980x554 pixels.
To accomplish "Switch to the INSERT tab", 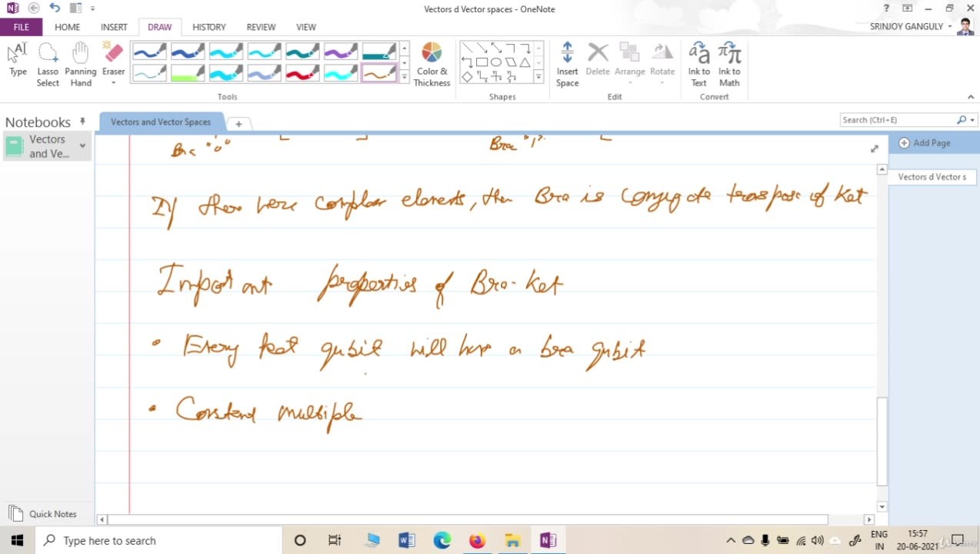I will pos(114,26).
